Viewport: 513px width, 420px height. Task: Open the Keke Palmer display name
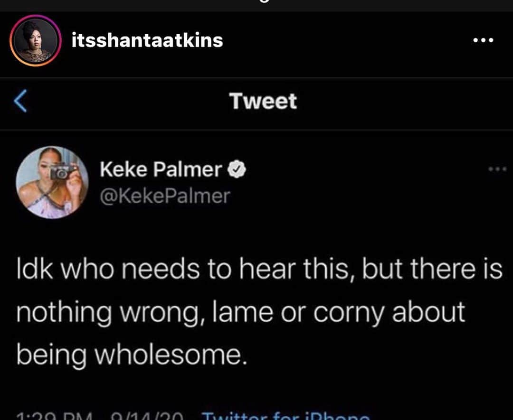click(161, 169)
